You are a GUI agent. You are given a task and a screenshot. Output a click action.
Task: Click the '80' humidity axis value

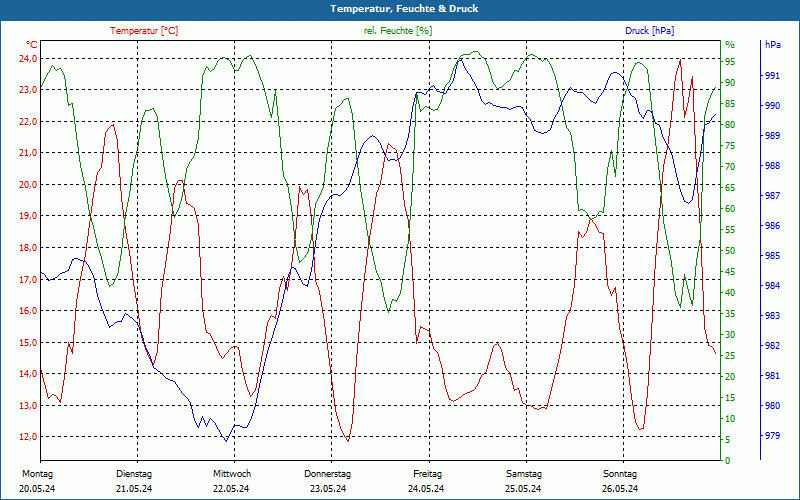[x=731, y=125]
